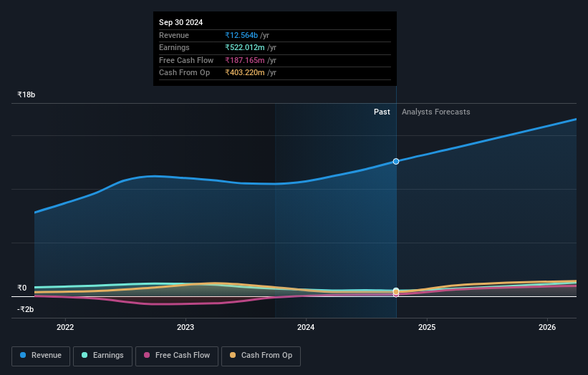Click the 2023 x-axis label
Screen dimensions: 588x375
pyautogui.click(x=185, y=327)
